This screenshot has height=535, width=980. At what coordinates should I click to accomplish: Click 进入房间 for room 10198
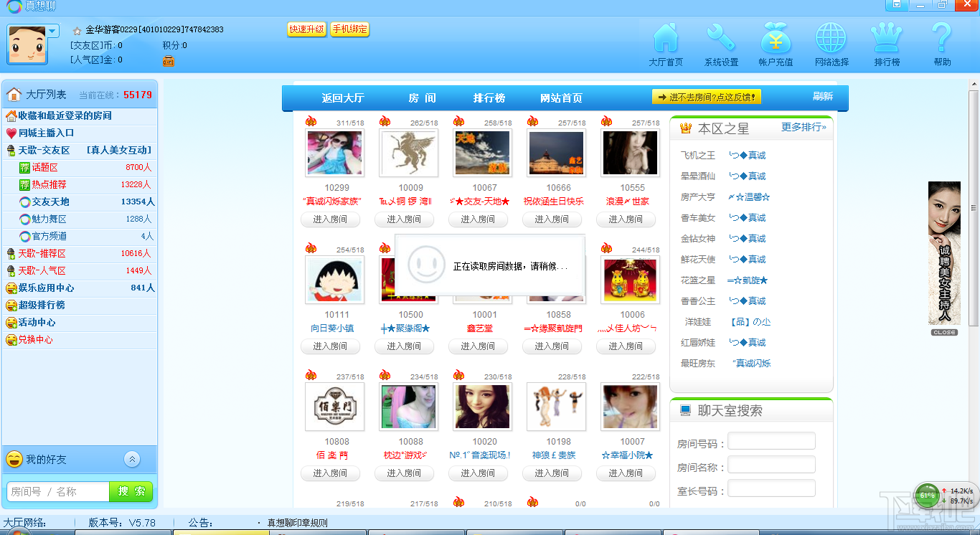click(x=552, y=473)
